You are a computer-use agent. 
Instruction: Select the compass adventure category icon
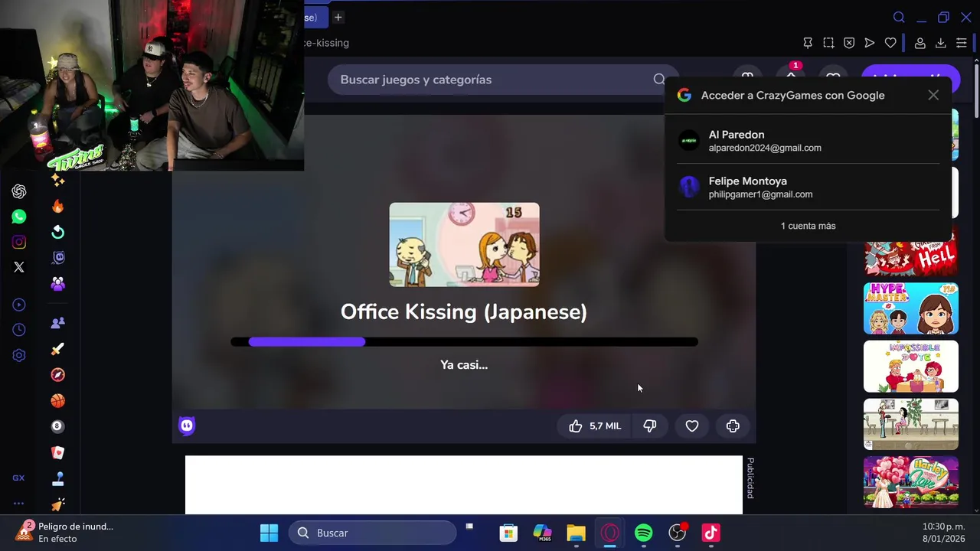tap(58, 375)
